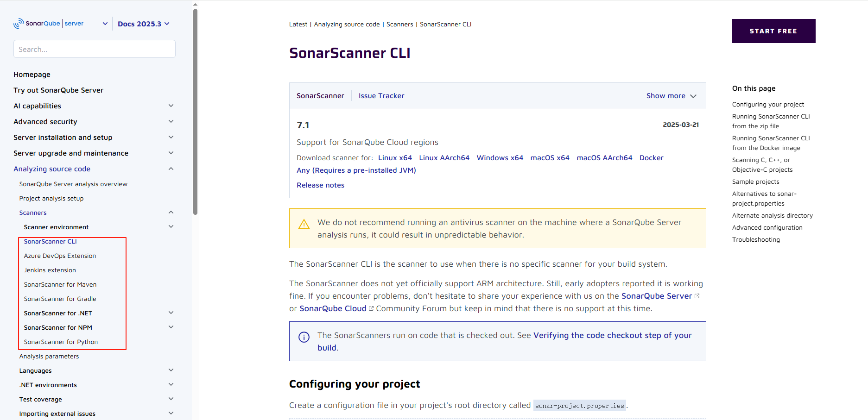Expand the Scanner environment chevron

point(171,226)
